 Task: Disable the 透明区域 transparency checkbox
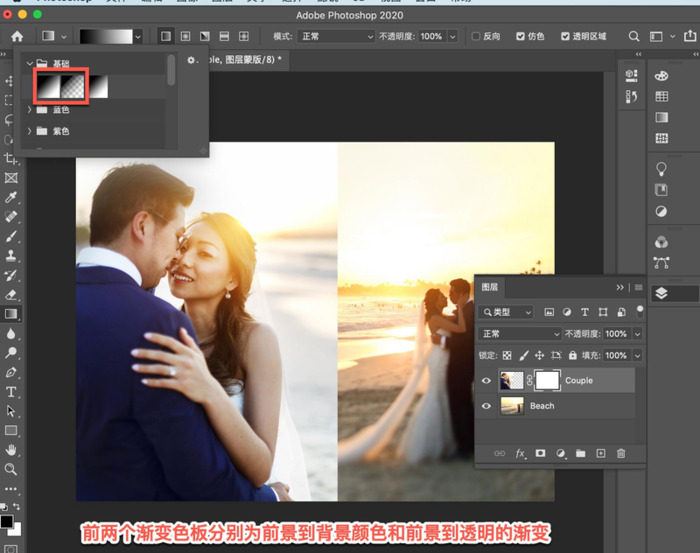pyautogui.click(x=564, y=36)
